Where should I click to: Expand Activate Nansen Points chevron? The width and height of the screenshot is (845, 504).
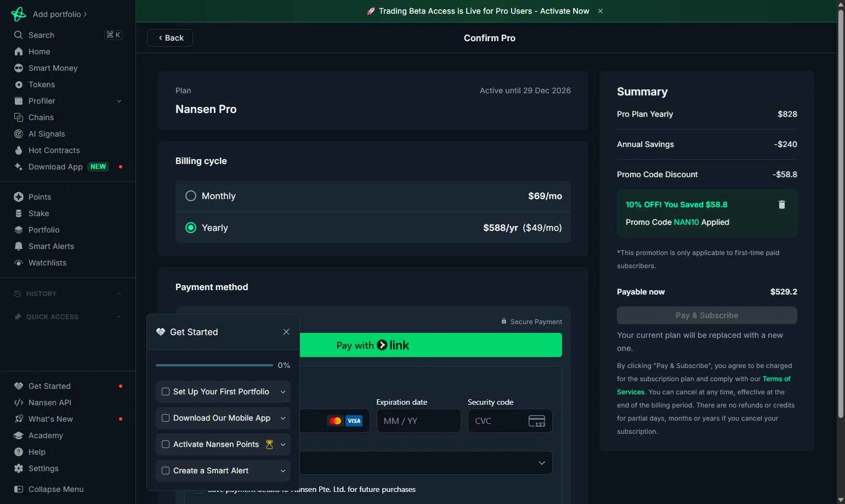pyautogui.click(x=283, y=444)
